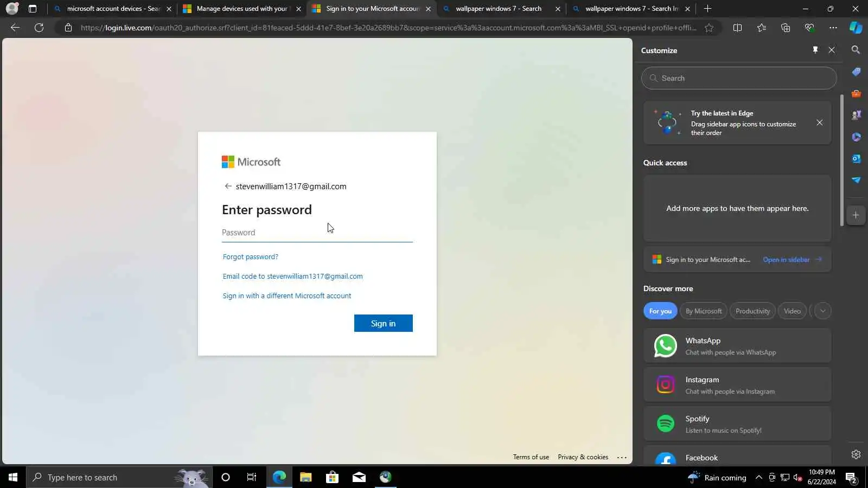Viewport: 868px width, 488px height.
Task: Click the back arrow beside the email
Action: click(228, 186)
